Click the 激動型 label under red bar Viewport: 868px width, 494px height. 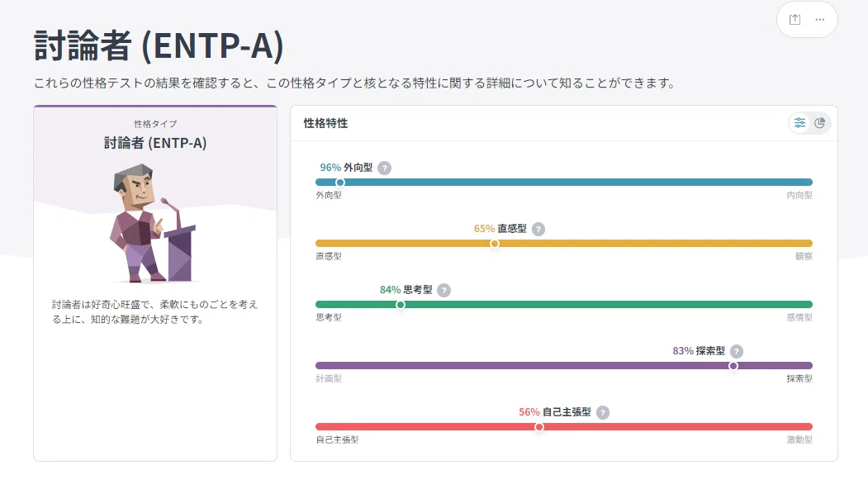point(799,439)
